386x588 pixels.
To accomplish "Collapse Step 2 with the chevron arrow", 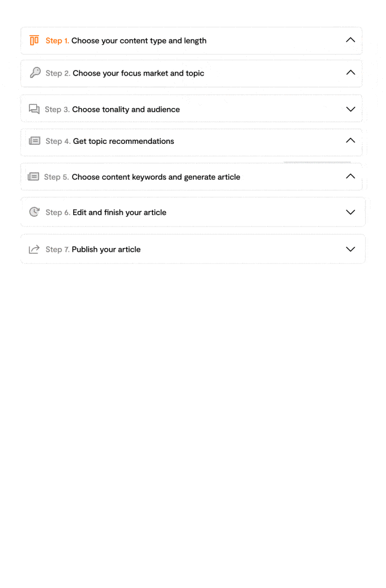I will (x=350, y=72).
